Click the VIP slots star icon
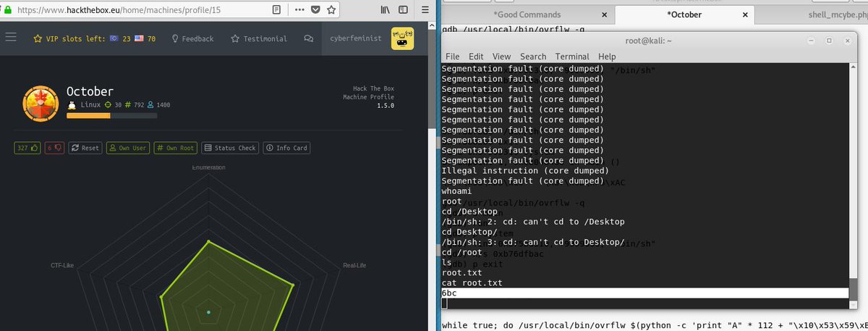The height and width of the screenshot is (331, 868). pyautogui.click(x=38, y=38)
